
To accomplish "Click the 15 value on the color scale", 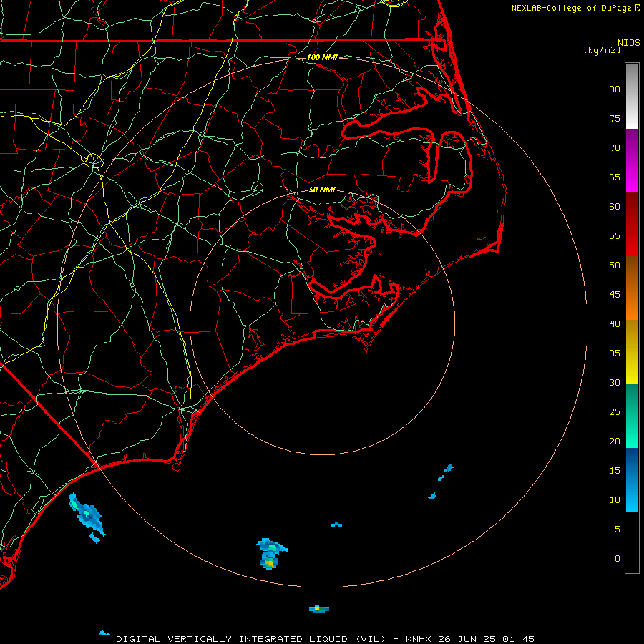I will [x=615, y=471].
